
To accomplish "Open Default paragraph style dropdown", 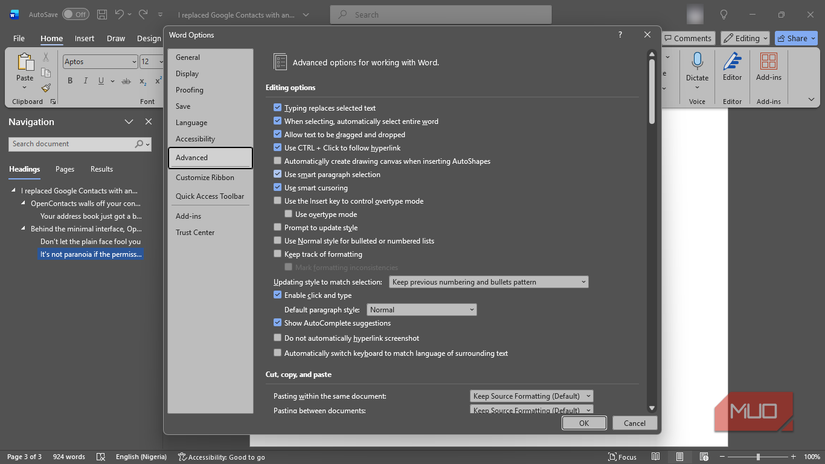I will (x=422, y=310).
